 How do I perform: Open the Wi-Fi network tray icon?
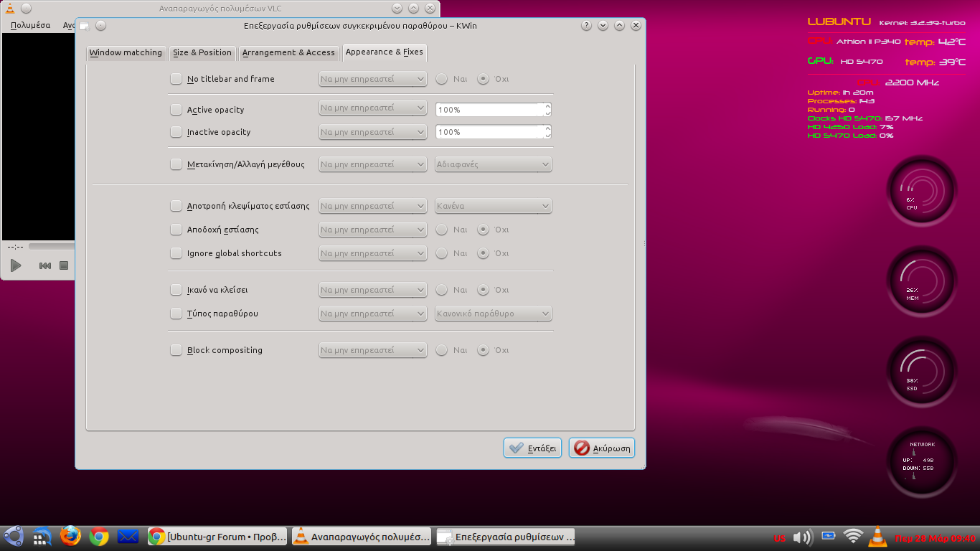pos(853,537)
